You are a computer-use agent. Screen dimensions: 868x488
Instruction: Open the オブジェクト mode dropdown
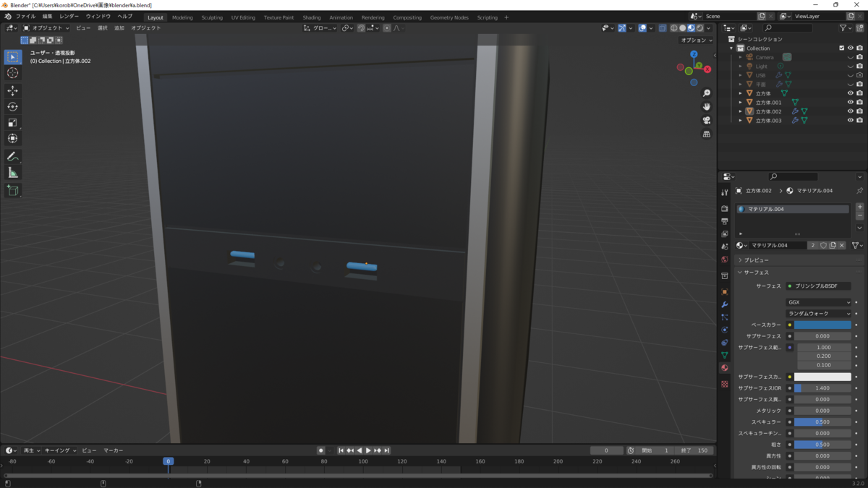tap(46, 28)
